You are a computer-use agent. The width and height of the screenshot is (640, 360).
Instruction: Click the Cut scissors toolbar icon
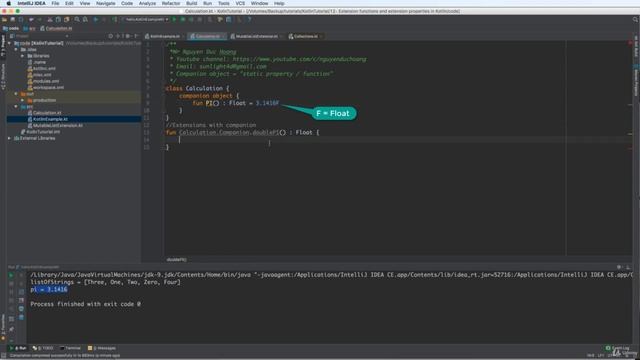(x=50, y=19)
